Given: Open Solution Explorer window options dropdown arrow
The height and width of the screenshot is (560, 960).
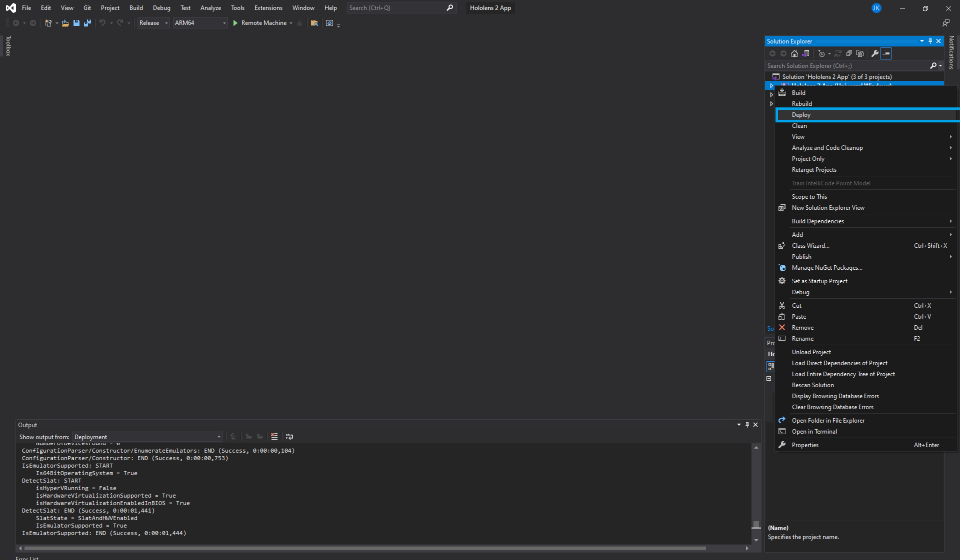Looking at the screenshot, I should coord(922,41).
